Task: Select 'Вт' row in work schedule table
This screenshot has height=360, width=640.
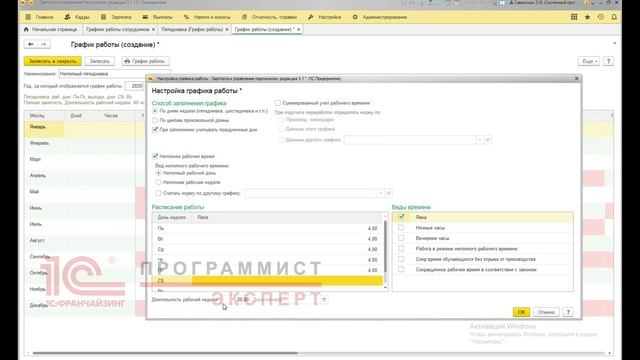Action: 268,239
